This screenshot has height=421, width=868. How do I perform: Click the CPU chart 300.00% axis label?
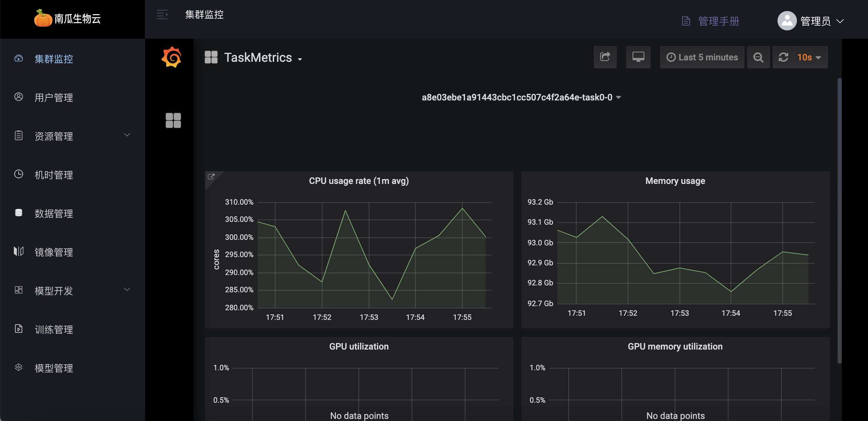tap(239, 237)
